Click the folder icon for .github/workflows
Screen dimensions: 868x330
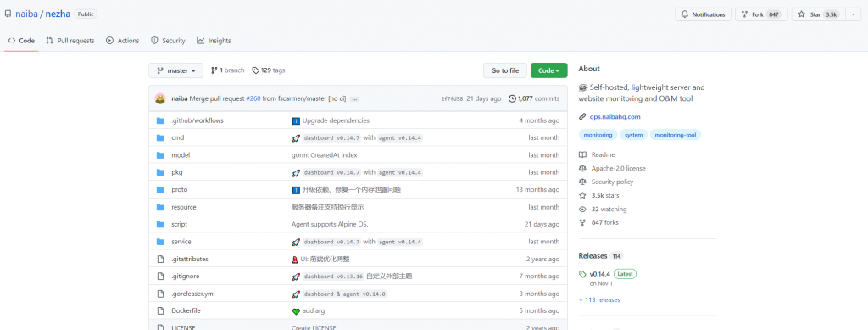pyautogui.click(x=160, y=120)
